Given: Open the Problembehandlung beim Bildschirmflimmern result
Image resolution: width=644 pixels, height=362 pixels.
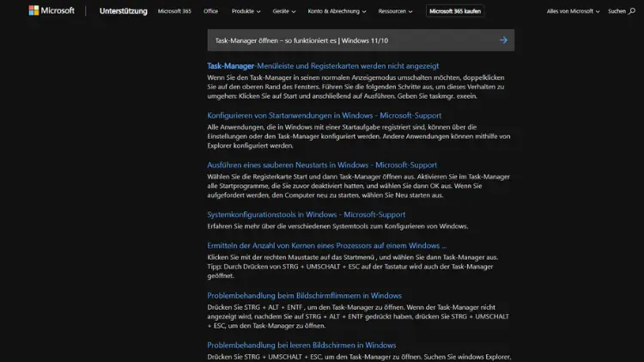Looking at the screenshot, I should (x=304, y=295).
